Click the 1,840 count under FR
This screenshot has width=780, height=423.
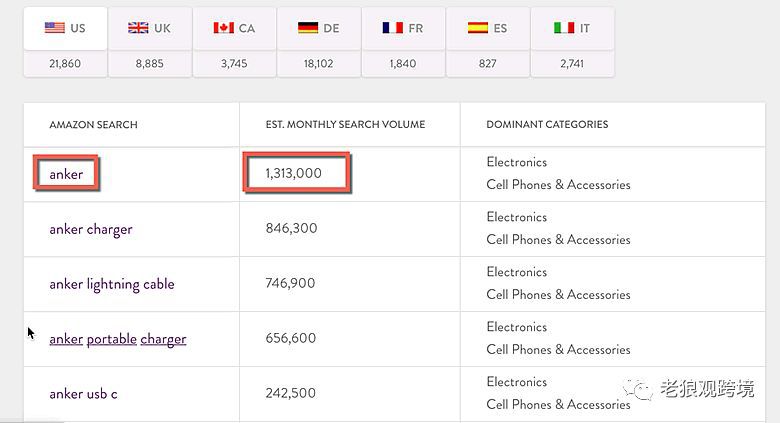pos(403,64)
